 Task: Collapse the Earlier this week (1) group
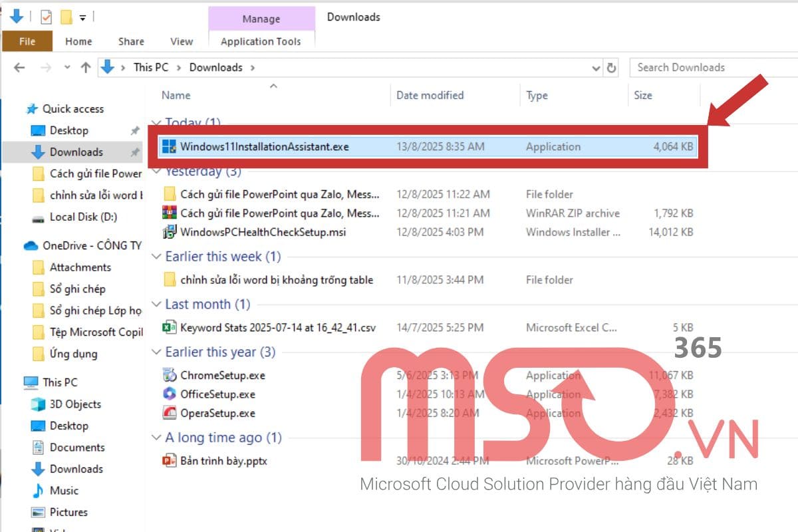[156, 257]
